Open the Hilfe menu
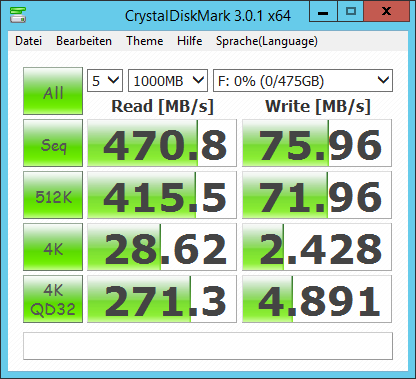 point(190,41)
